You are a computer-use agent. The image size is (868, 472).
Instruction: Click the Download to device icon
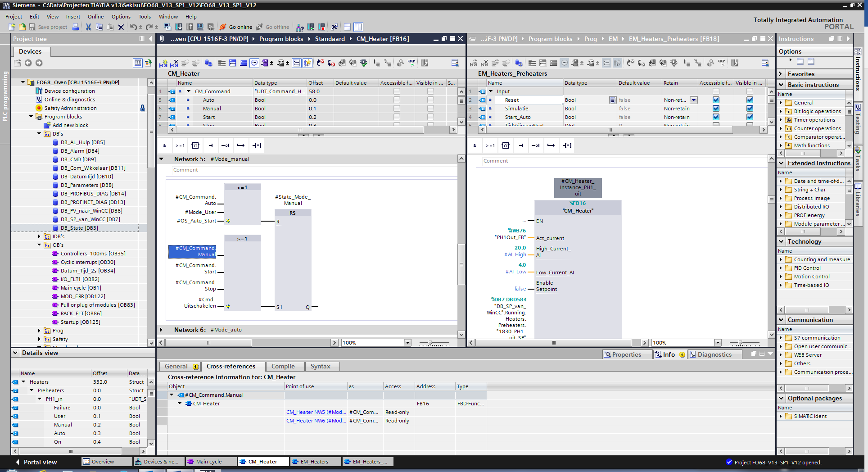pyautogui.click(x=179, y=27)
